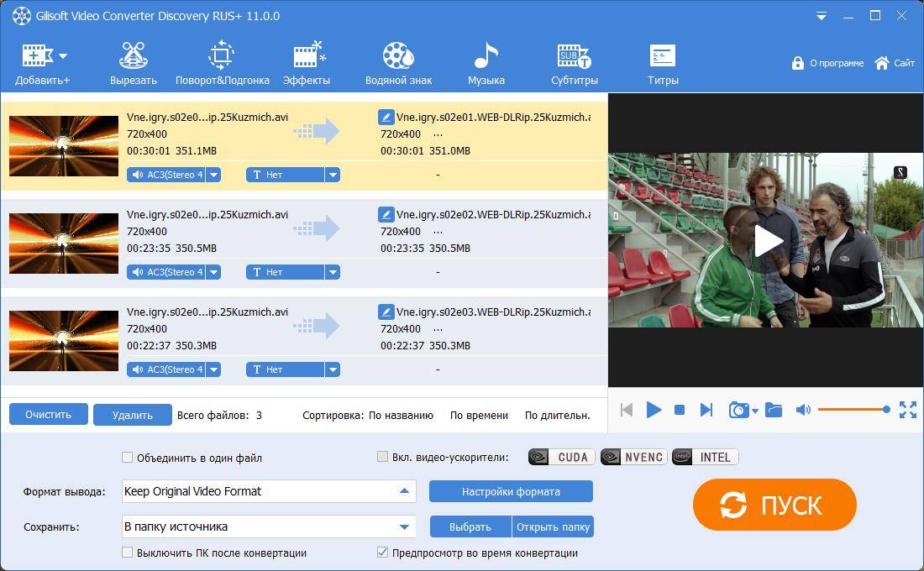
Task: Expand the Формат вывода format combo box
Action: point(269,491)
